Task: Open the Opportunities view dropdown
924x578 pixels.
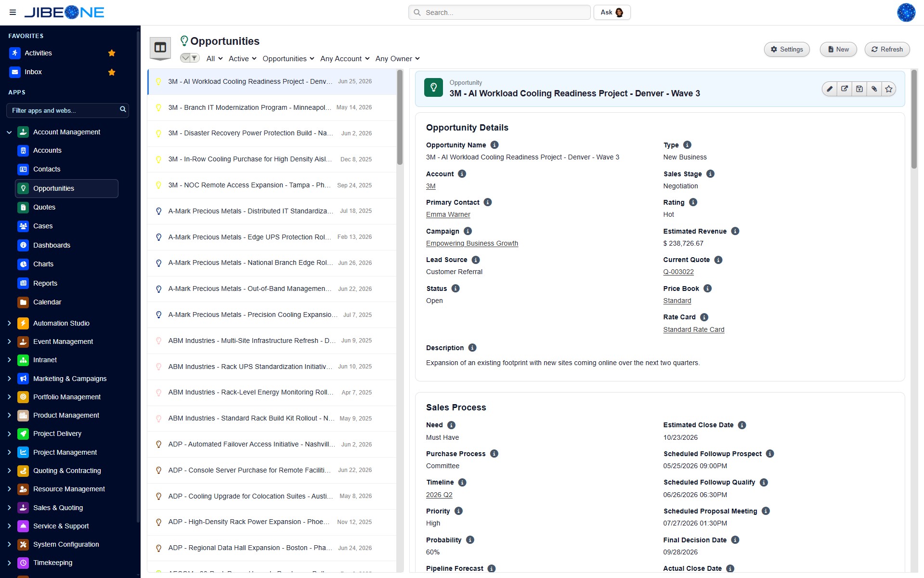Action: point(288,59)
